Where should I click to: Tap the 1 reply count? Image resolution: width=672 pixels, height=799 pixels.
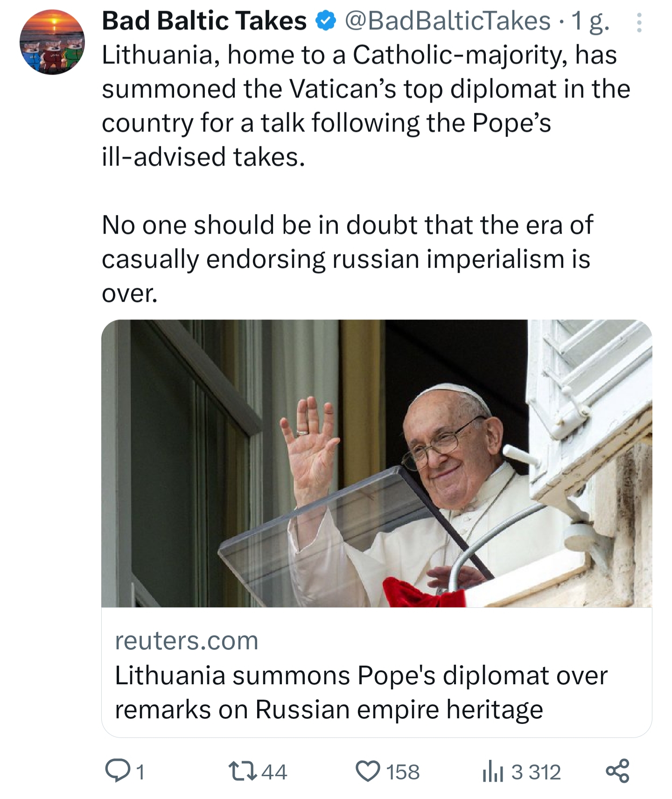click(x=140, y=772)
